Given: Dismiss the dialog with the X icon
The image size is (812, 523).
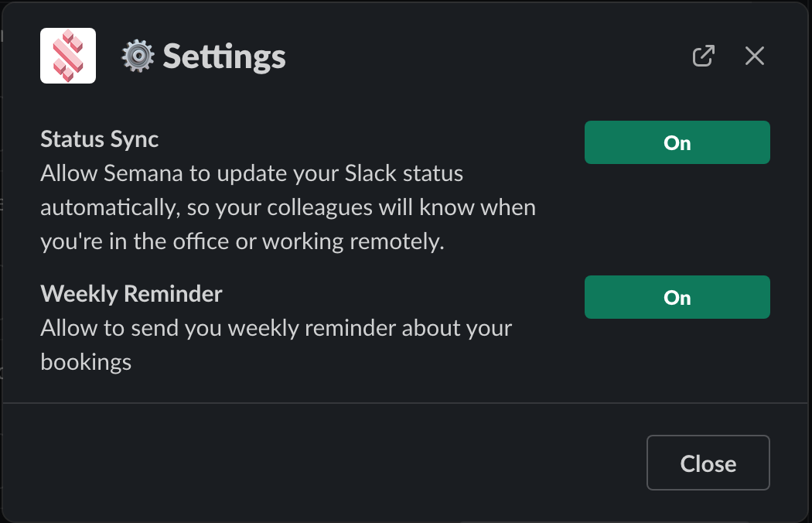Looking at the screenshot, I should point(754,56).
